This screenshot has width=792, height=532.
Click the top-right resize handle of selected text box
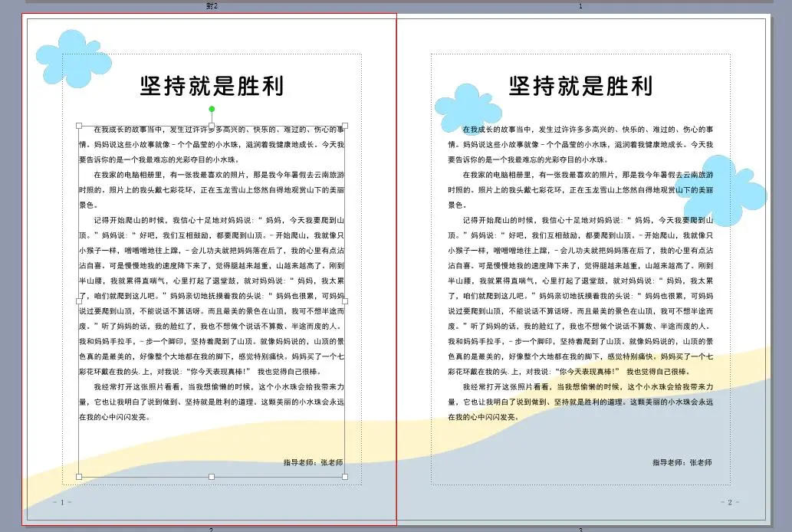(344, 126)
